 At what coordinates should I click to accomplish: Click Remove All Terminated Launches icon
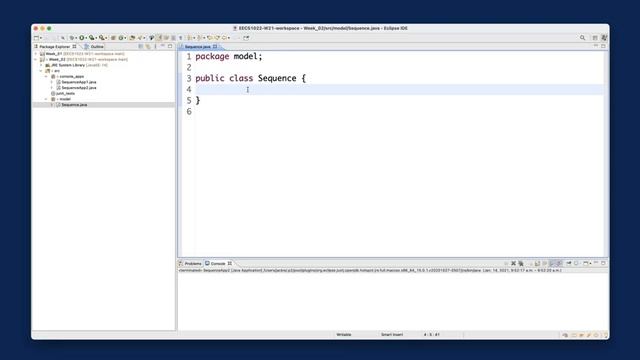click(521, 263)
